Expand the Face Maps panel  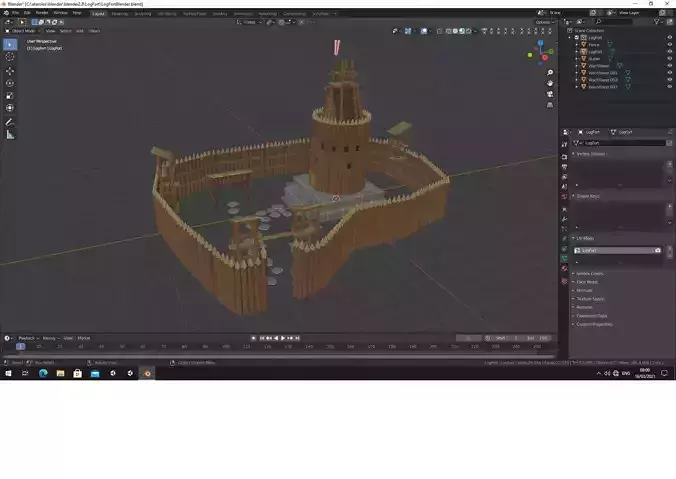[x=585, y=282]
